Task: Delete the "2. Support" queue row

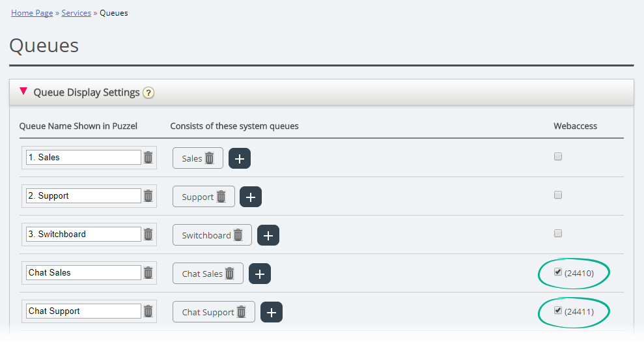Action: pos(148,196)
